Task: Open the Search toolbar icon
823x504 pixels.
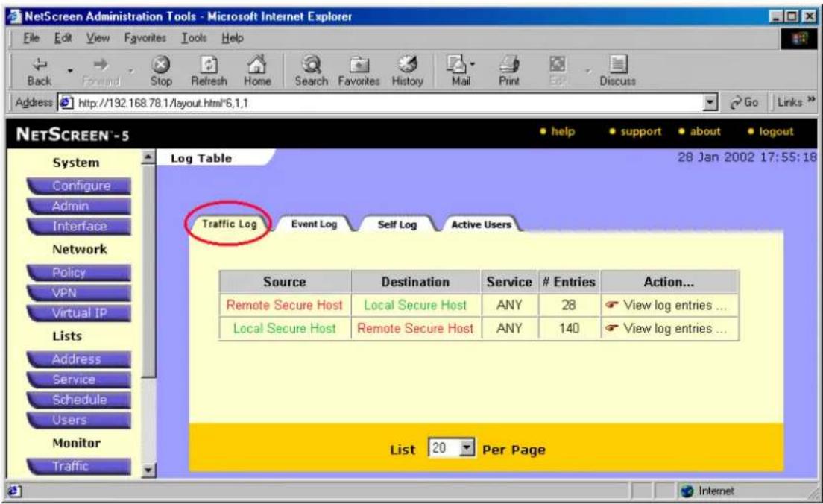Action: coord(312,65)
